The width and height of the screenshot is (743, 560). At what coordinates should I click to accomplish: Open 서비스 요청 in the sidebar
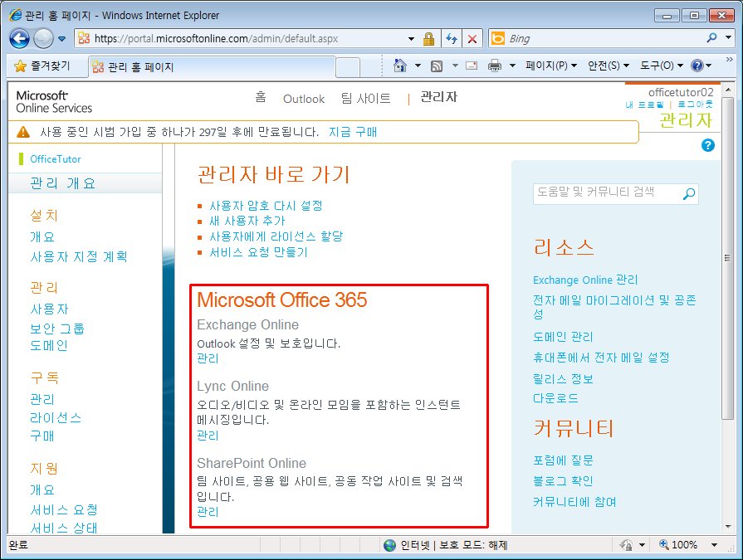(64, 510)
